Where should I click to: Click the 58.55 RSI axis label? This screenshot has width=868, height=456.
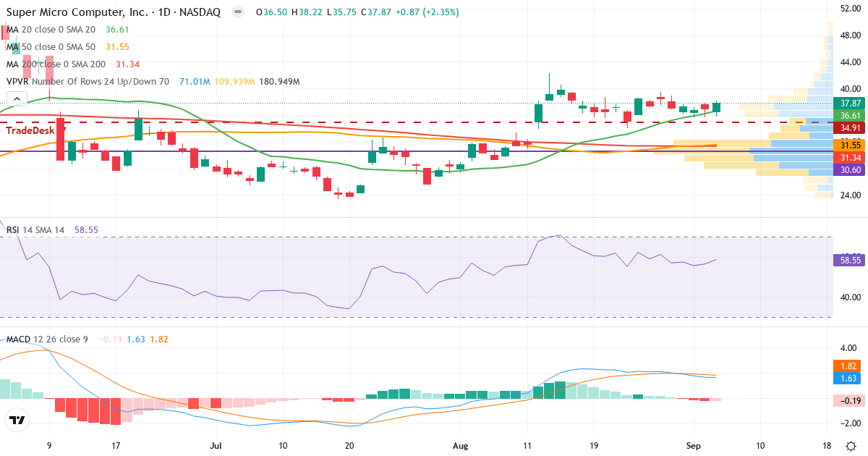coord(848,260)
